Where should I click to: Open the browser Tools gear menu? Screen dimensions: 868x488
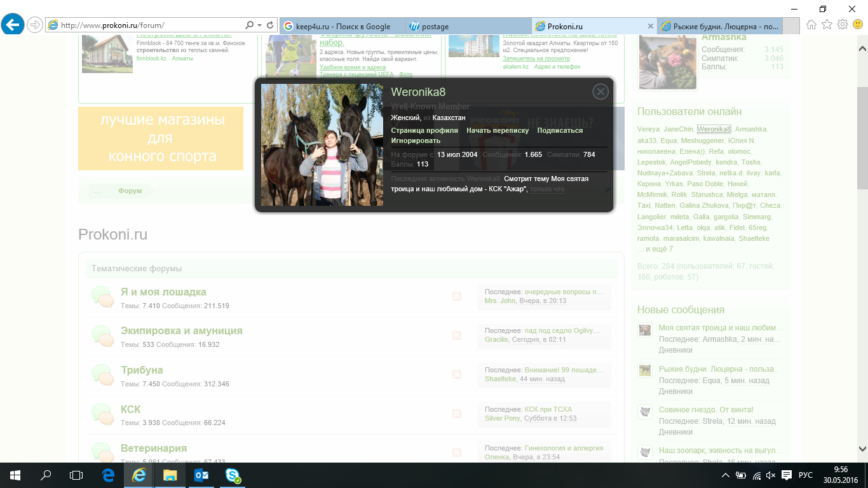tap(842, 25)
